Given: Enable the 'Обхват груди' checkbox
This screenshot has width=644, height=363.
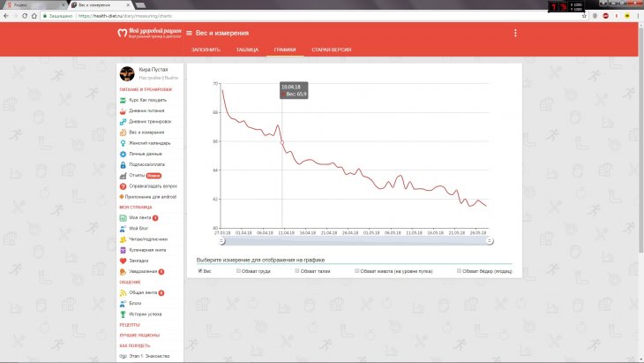Looking at the screenshot, I should [x=238, y=270].
